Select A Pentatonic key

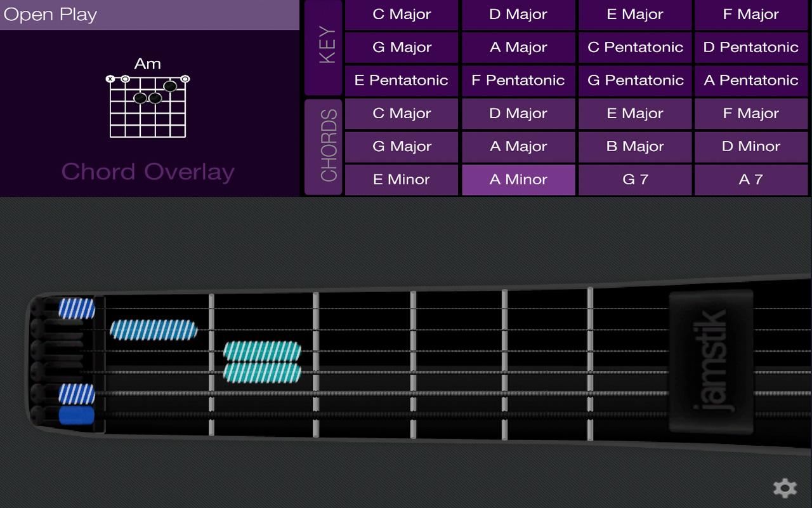pos(751,81)
